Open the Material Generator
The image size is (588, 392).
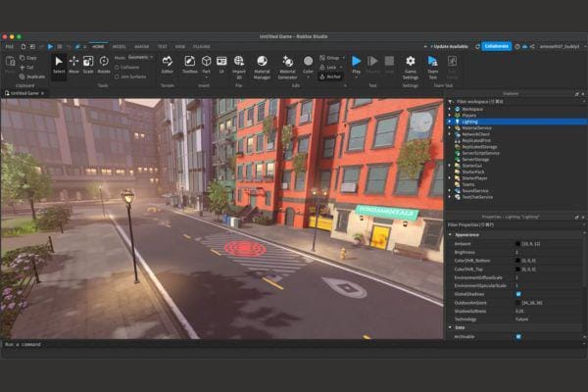click(287, 67)
